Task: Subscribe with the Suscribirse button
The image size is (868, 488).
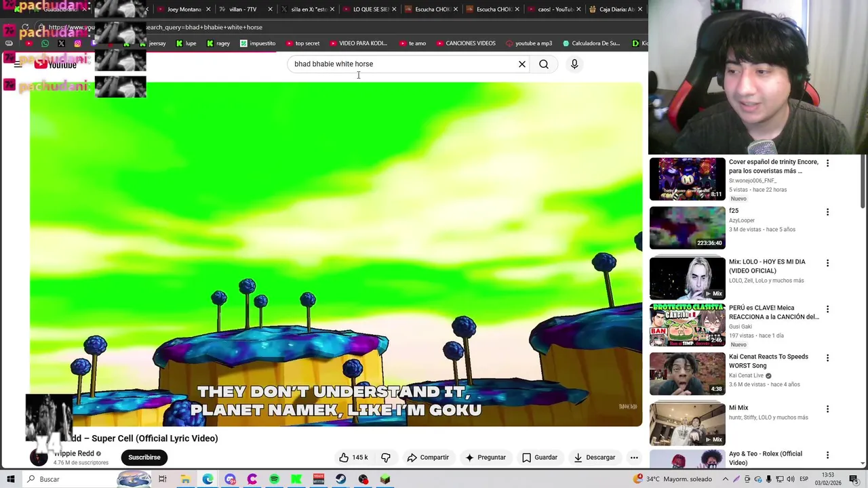Action: [144, 457]
